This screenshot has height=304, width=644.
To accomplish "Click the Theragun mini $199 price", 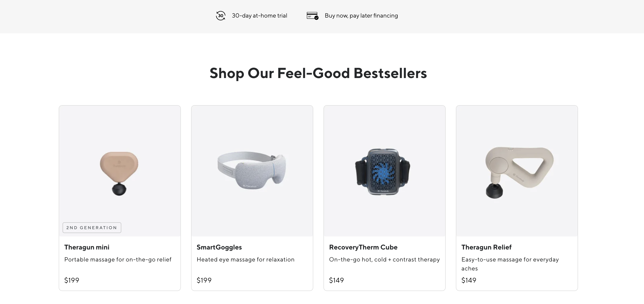I will (x=72, y=280).
